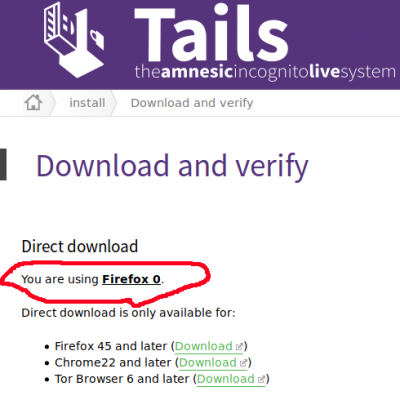Click the dark sidebar tab at left edge
This screenshot has width=400, height=400.
click(x=3, y=164)
